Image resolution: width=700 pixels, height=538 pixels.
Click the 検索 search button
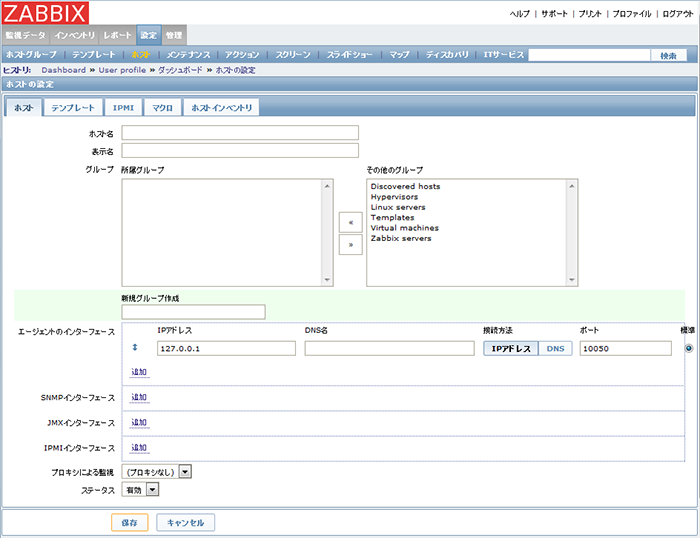coord(668,55)
